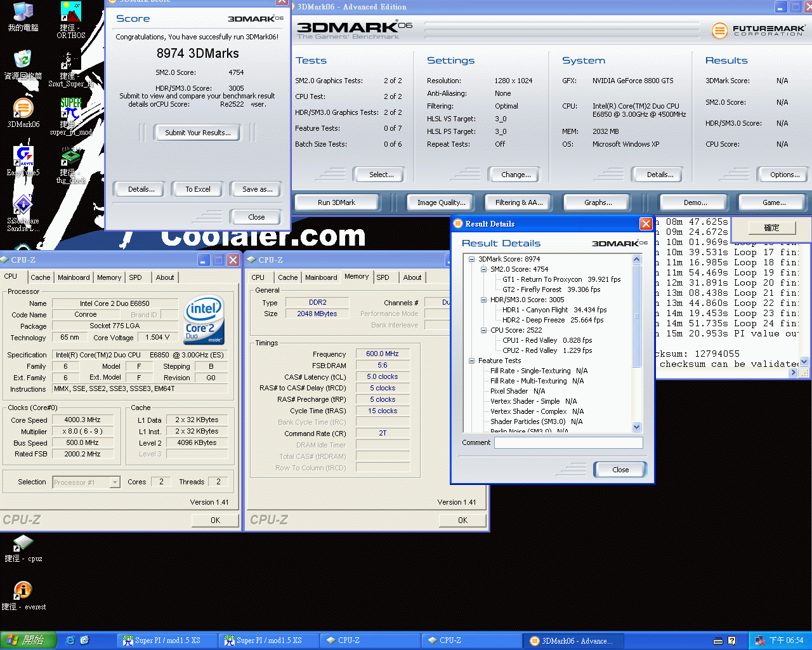Image resolution: width=812 pixels, height=650 pixels.
Task: Click the Game button
Action: pos(774,202)
